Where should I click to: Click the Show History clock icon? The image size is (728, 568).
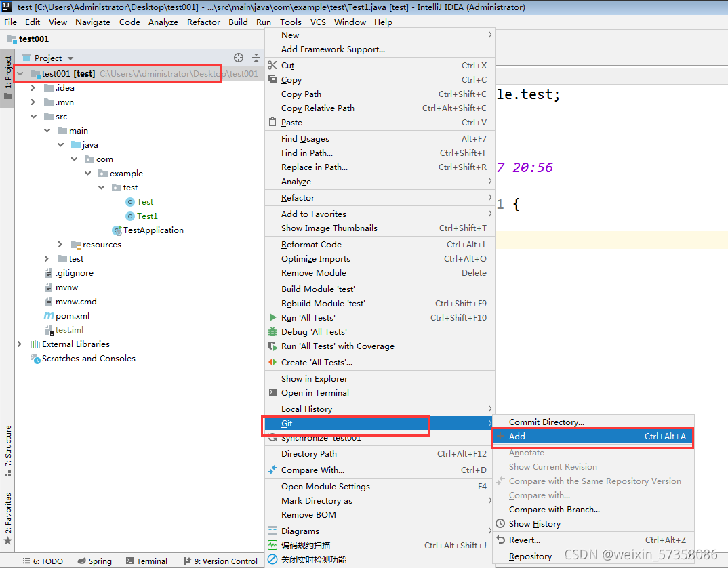click(500, 523)
